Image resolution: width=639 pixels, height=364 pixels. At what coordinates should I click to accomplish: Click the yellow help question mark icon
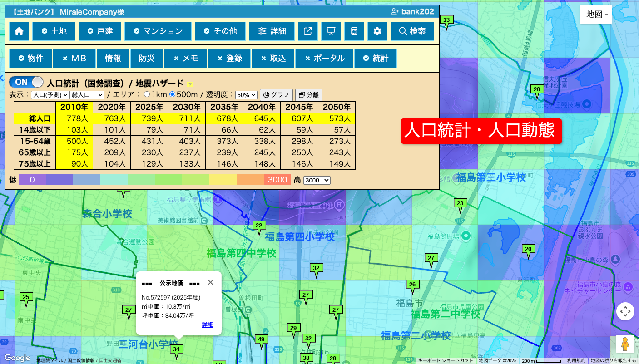190,84
